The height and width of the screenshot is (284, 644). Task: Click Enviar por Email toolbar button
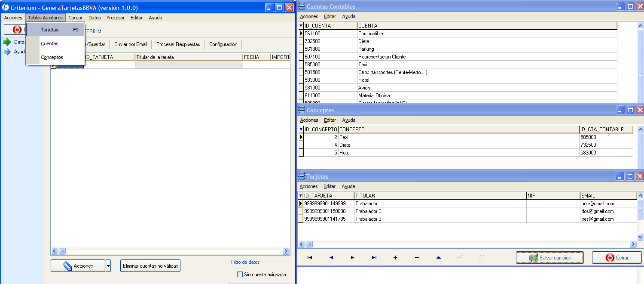(131, 44)
